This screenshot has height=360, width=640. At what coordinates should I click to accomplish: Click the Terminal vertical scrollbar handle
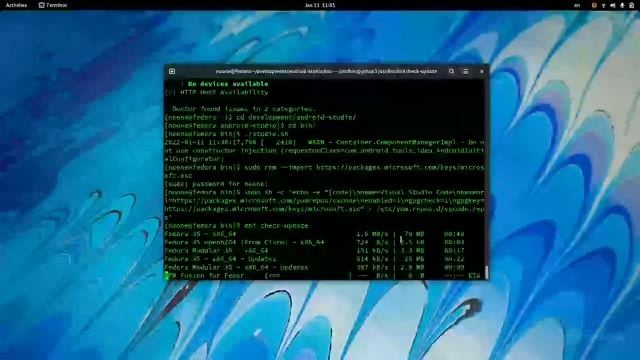coord(486,272)
